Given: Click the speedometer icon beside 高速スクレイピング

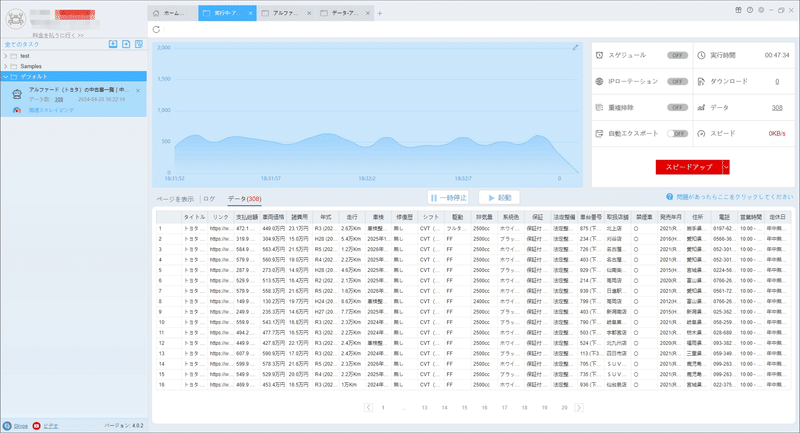Looking at the screenshot, I should (17, 110).
